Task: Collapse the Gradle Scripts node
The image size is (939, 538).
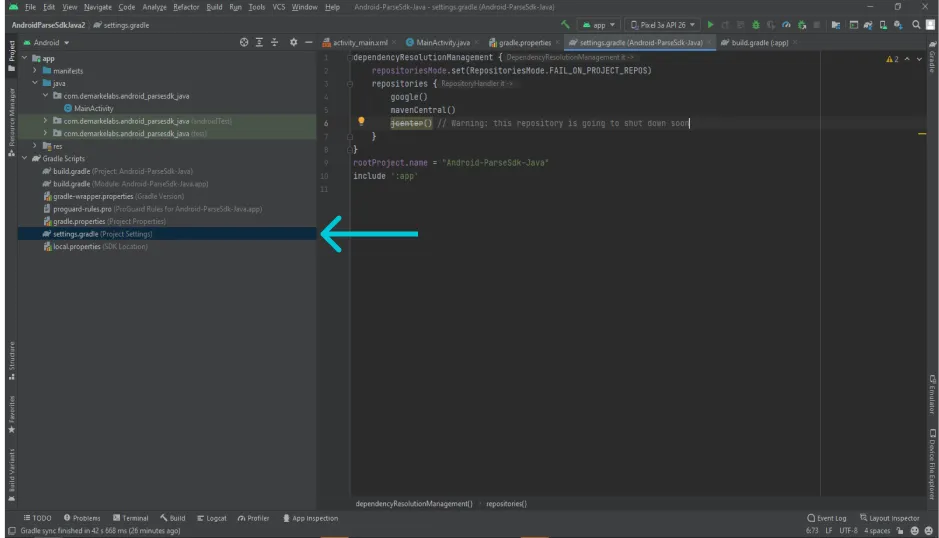Action: point(25,158)
